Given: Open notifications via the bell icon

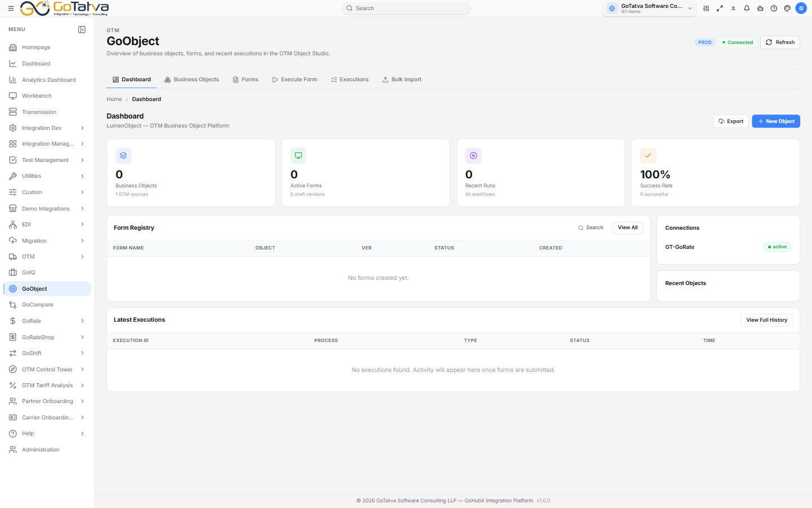Looking at the screenshot, I should [747, 8].
